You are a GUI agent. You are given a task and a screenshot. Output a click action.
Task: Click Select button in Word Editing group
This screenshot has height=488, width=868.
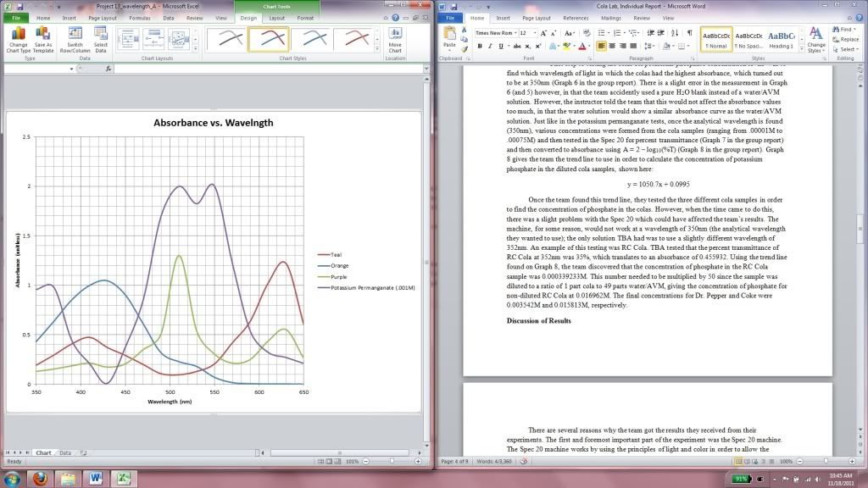(x=845, y=49)
